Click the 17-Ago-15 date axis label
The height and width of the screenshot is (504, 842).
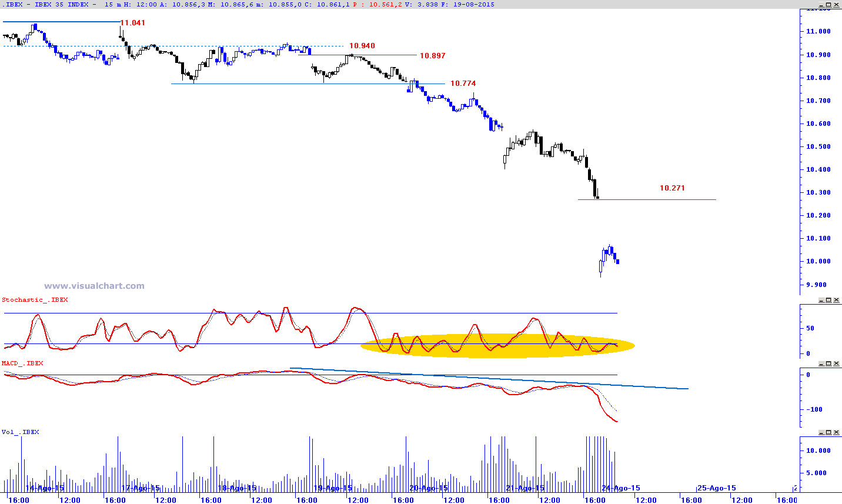[x=141, y=488]
